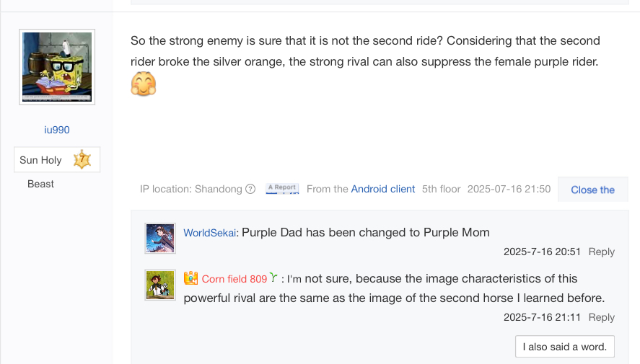This screenshot has height=364, width=640.
Task: Click the 5th floor post label
Action: click(442, 189)
